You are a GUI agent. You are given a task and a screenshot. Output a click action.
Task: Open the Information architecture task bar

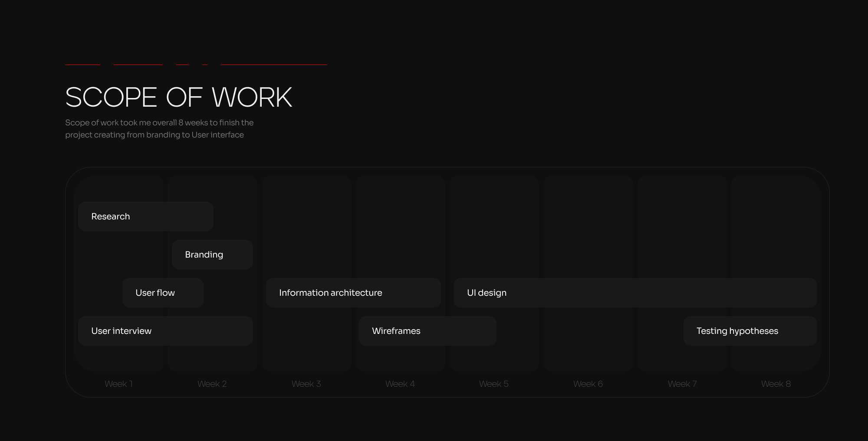point(353,293)
